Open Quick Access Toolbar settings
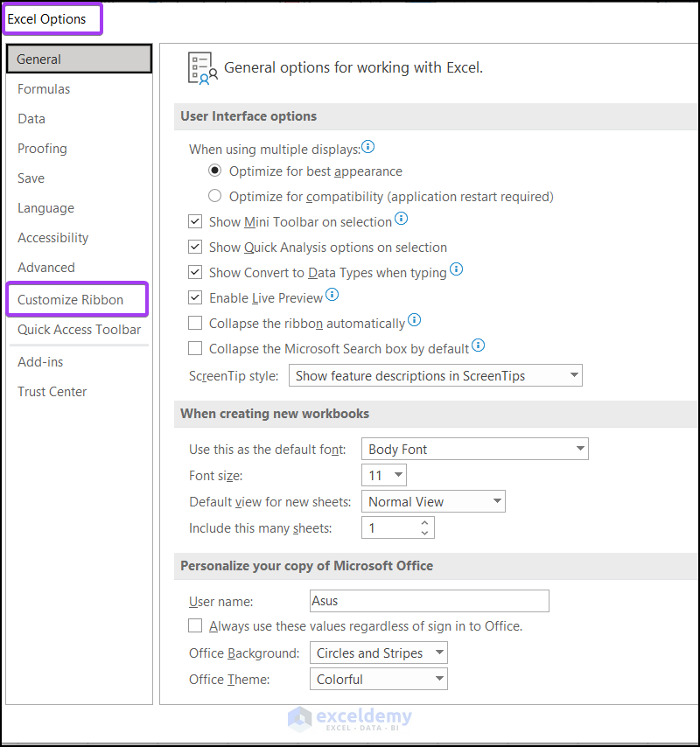This screenshot has height=747, width=700. point(80,330)
